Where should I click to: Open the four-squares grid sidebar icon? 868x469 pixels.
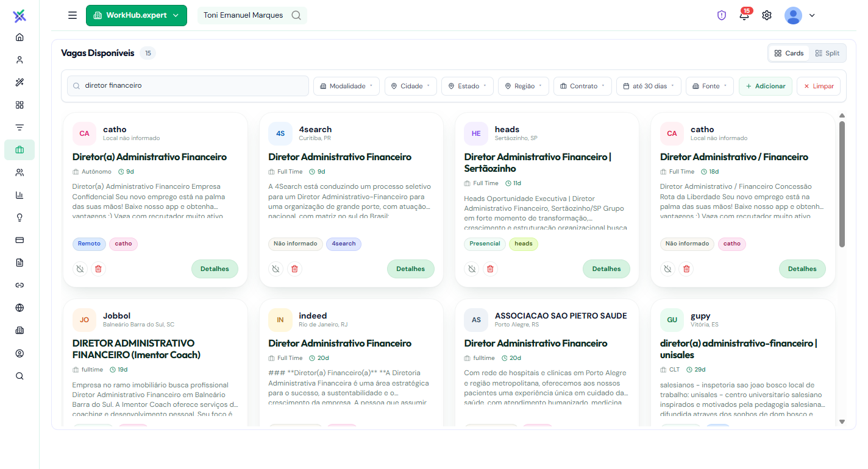click(x=20, y=105)
